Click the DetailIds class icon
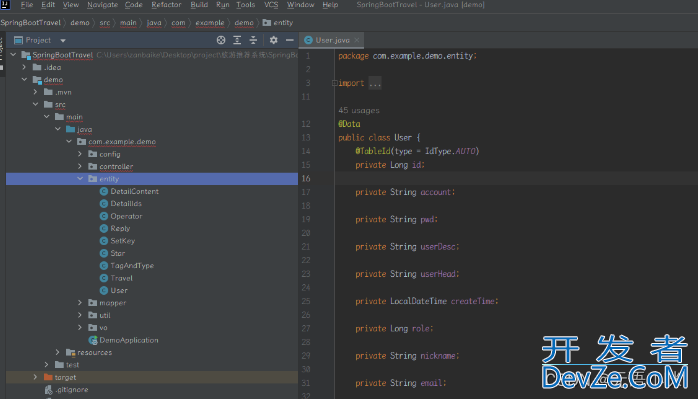Viewport: 698px width, 399px height. click(x=104, y=204)
